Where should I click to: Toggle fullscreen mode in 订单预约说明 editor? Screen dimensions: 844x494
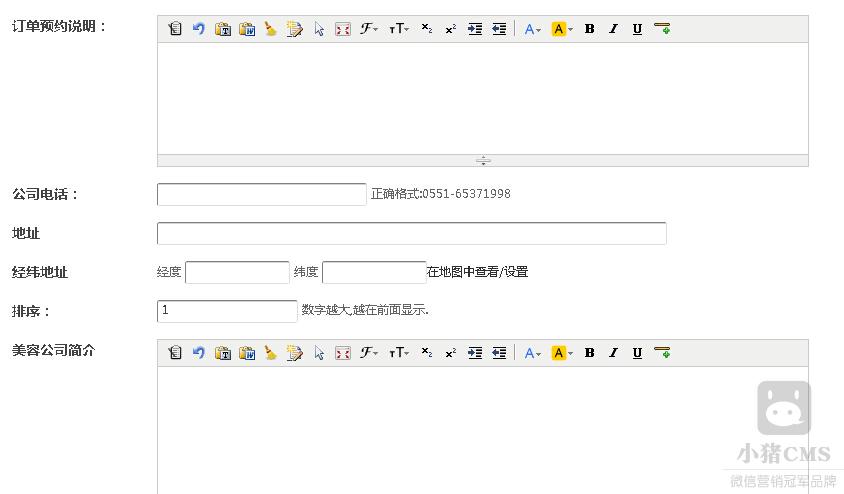click(342, 29)
